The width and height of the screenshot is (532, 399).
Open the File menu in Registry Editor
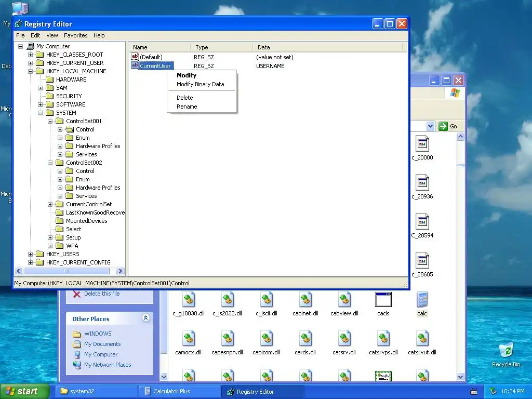coord(20,35)
